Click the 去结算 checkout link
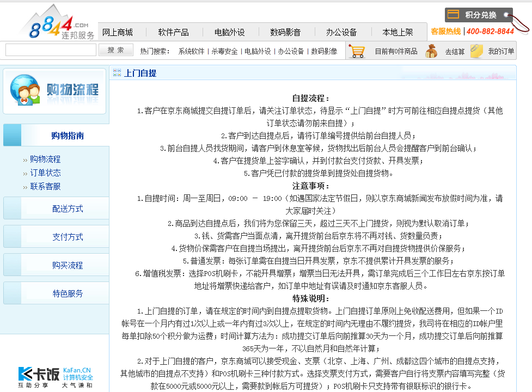 [x=455, y=52]
